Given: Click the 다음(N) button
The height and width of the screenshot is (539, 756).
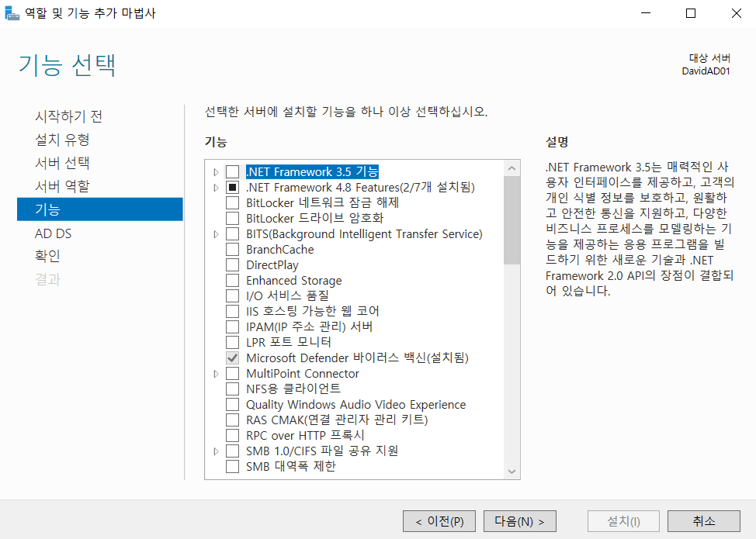Looking at the screenshot, I should (520, 521).
